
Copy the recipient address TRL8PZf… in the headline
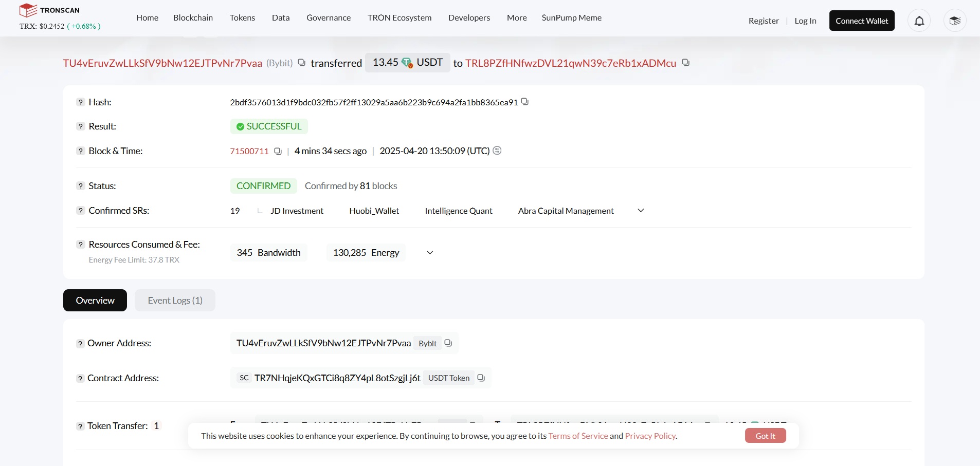click(685, 63)
